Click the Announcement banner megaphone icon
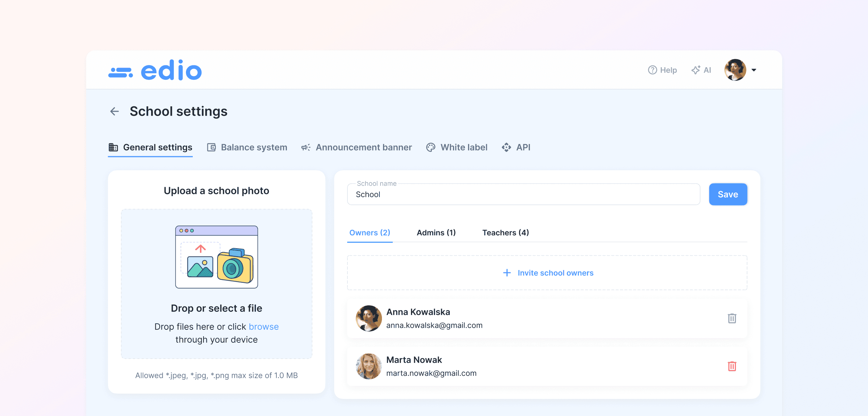Screen dimensions: 868x416 [305, 147]
